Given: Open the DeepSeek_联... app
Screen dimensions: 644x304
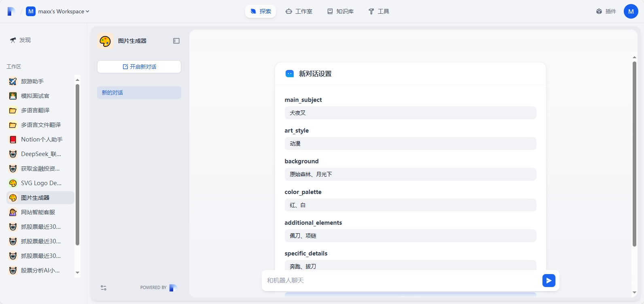Looking at the screenshot, I should (x=40, y=154).
